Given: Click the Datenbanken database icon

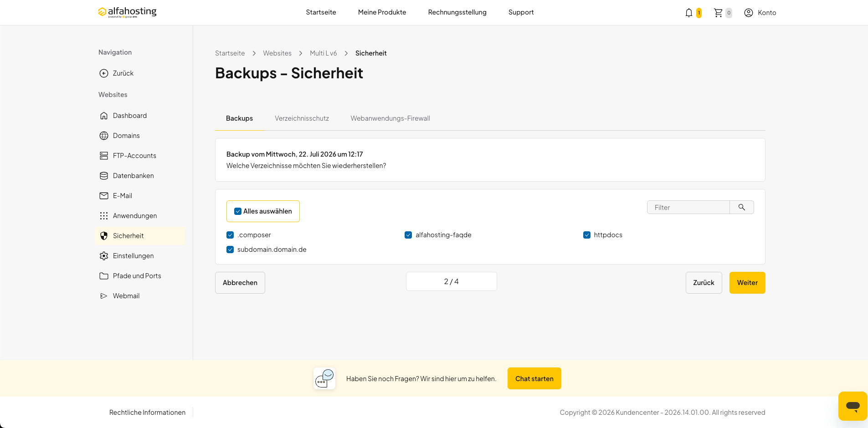Looking at the screenshot, I should pos(104,176).
